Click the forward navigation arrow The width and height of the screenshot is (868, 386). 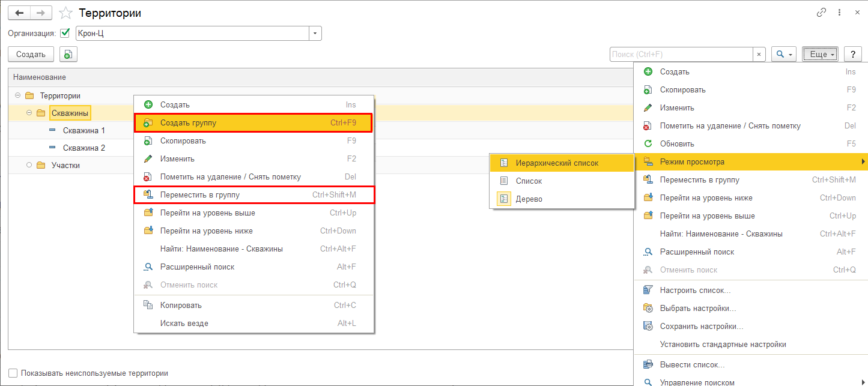tap(41, 13)
